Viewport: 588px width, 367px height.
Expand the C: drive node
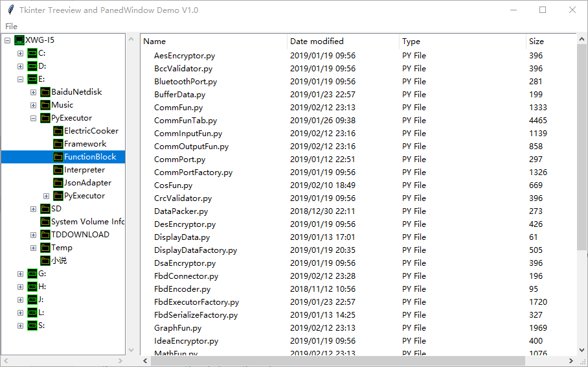(x=21, y=53)
